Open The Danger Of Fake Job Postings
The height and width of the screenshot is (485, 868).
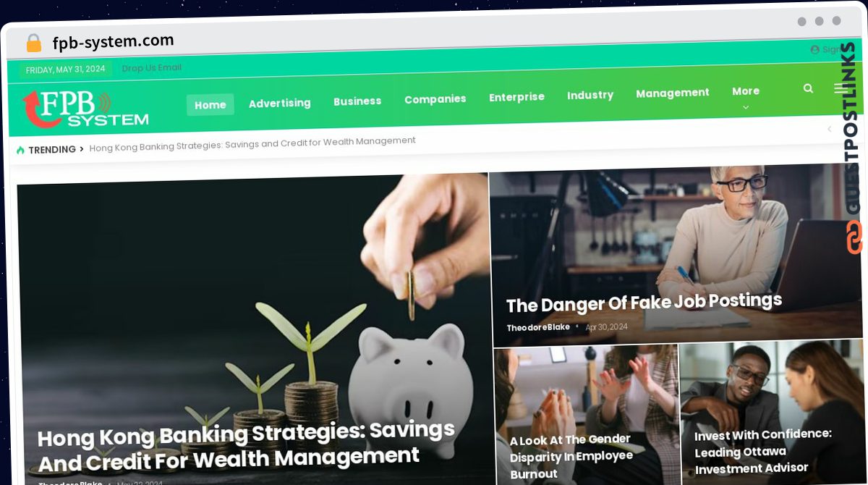tap(644, 303)
